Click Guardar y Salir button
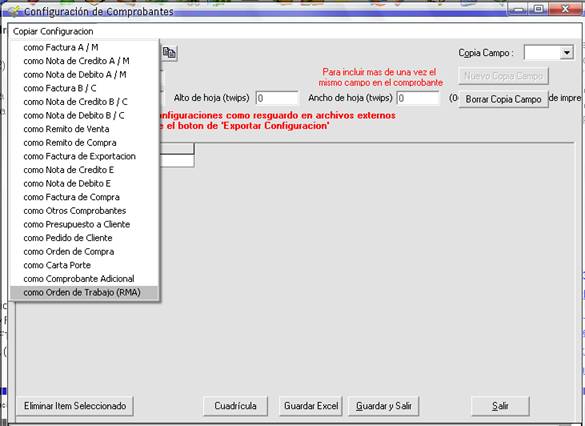The width and height of the screenshot is (585, 426). tap(384, 406)
